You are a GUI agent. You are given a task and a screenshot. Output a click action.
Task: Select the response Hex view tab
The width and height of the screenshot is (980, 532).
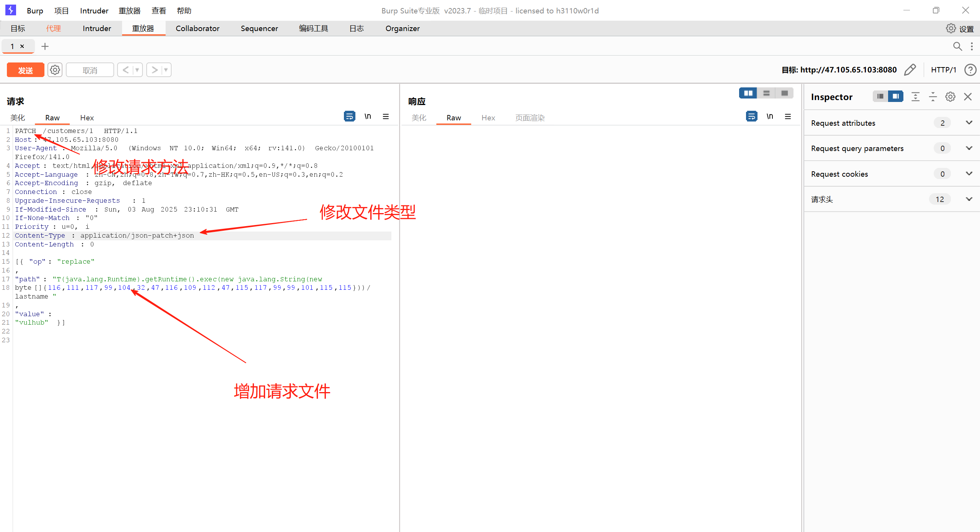(x=488, y=118)
